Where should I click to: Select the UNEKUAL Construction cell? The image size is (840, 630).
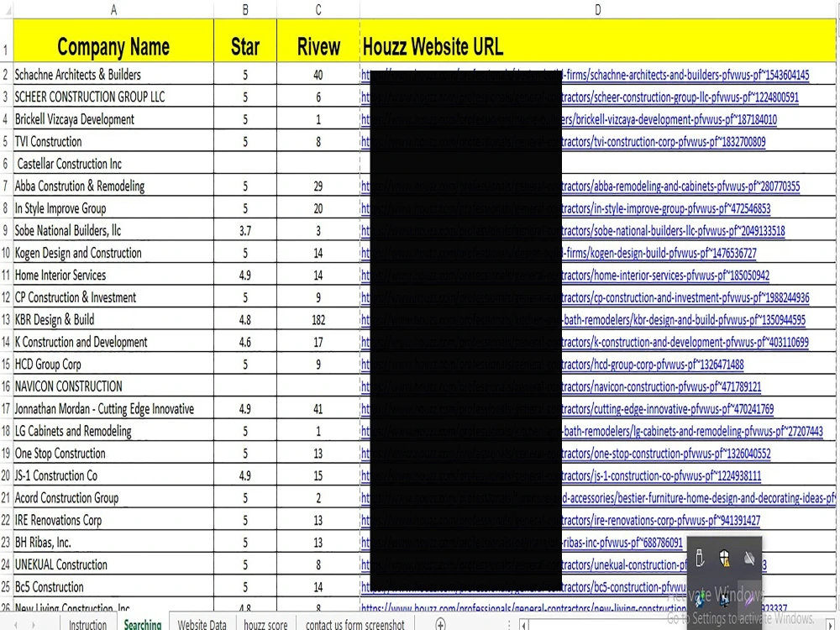(x=113, y=564)
